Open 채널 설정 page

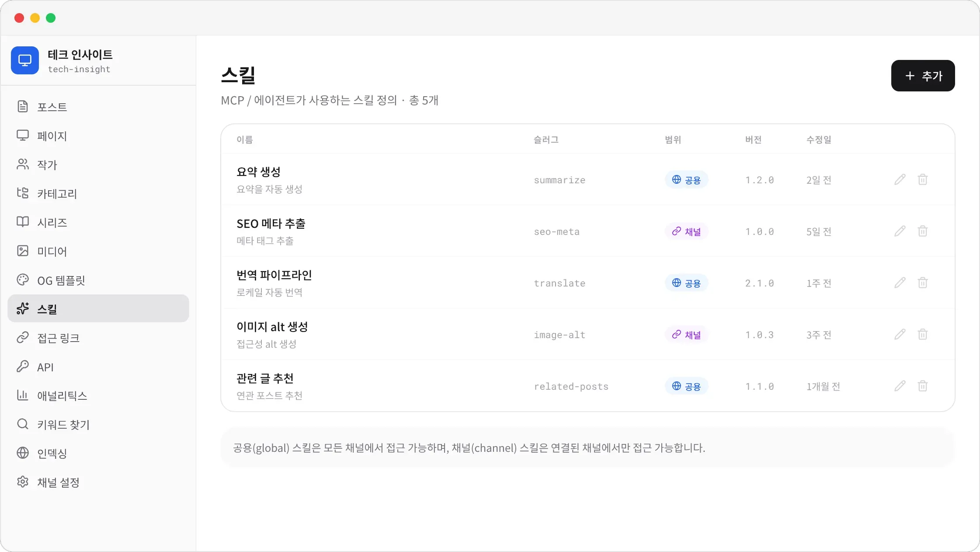click(98, 482)
